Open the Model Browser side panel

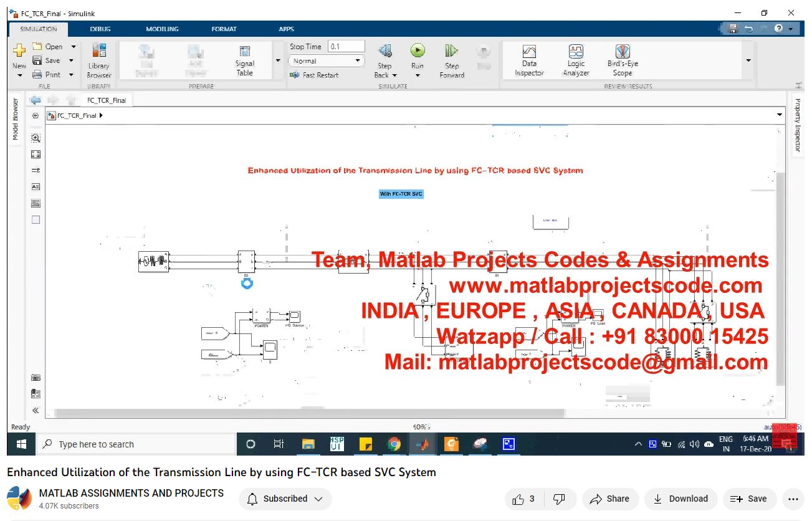coord(16,119)
